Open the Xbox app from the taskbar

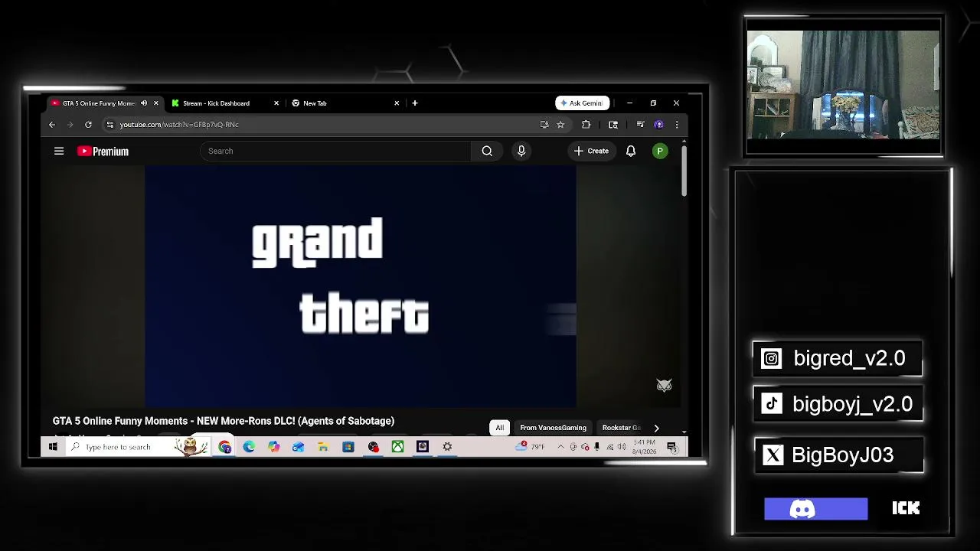[398, 447]
